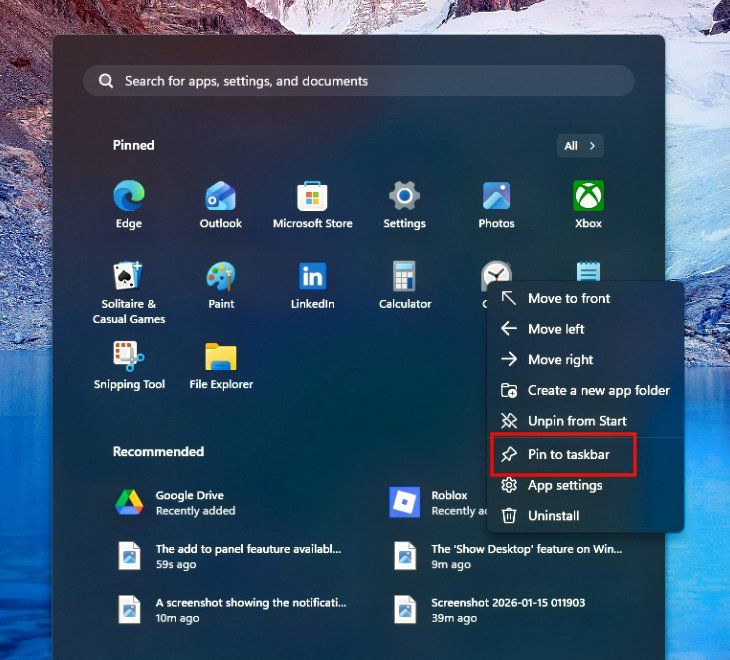This screenshot has height=660, width=730.
Task: Launch the LinkedIn pinned app
Action: click(x=312, y=285)
